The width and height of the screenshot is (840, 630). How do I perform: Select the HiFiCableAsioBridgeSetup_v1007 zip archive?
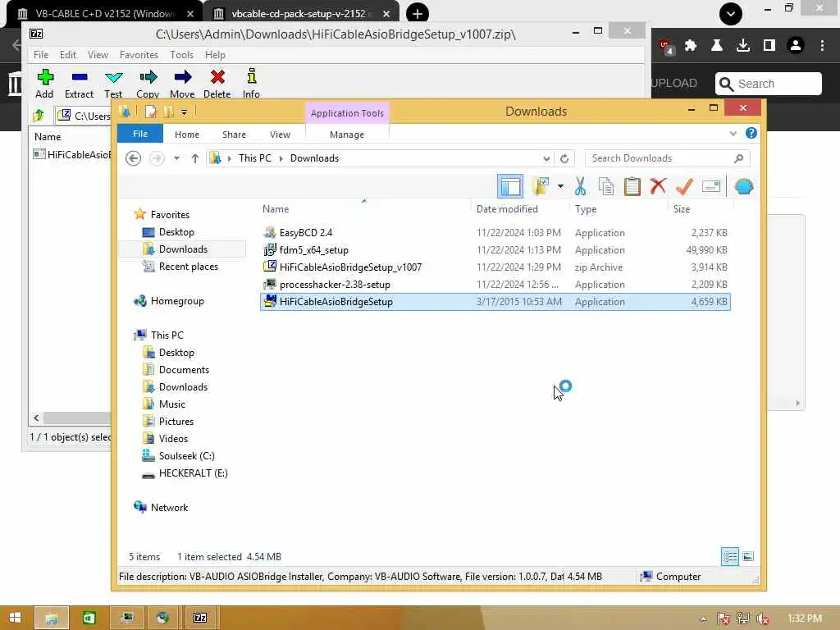tap(495, 267)
